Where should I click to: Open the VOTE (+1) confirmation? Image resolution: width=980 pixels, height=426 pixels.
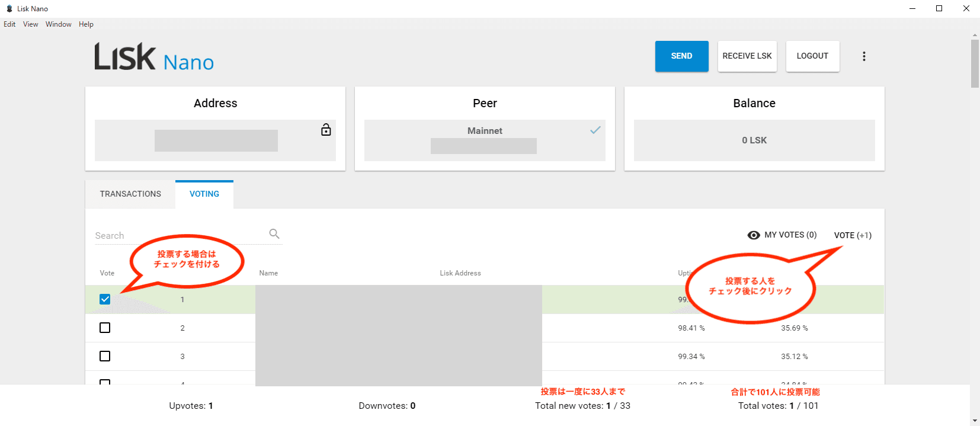[853, 235]
